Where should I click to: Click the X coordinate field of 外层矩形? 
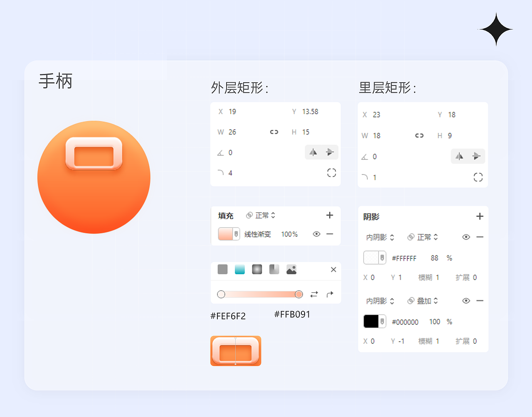pos(232,111)
